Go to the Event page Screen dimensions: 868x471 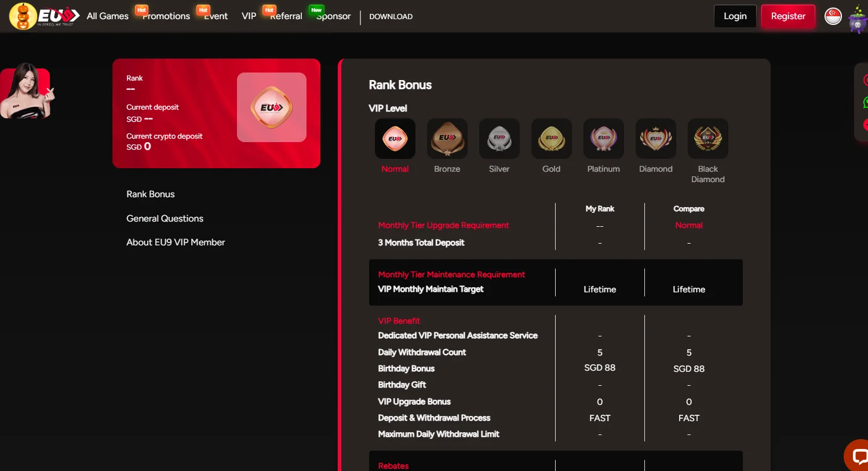click(x=216, y=16)
